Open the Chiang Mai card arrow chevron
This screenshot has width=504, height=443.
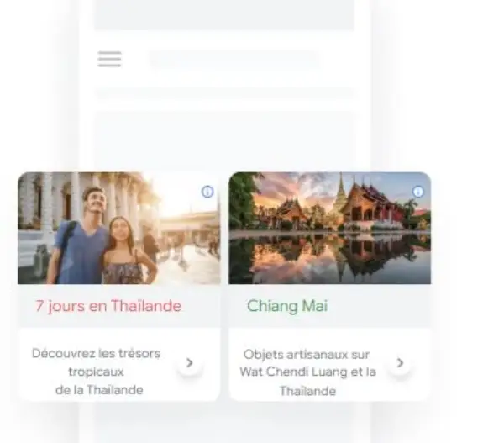coord(400,363)
